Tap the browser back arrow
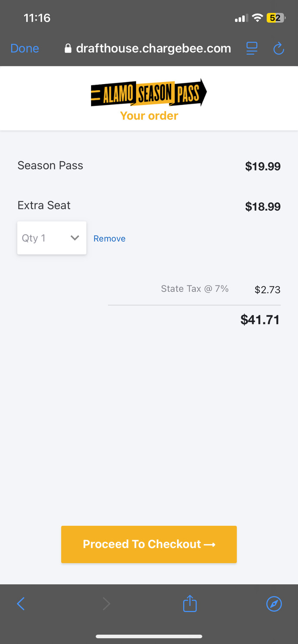The height and width of the screenshot is (644, 298). coord(21,603)
